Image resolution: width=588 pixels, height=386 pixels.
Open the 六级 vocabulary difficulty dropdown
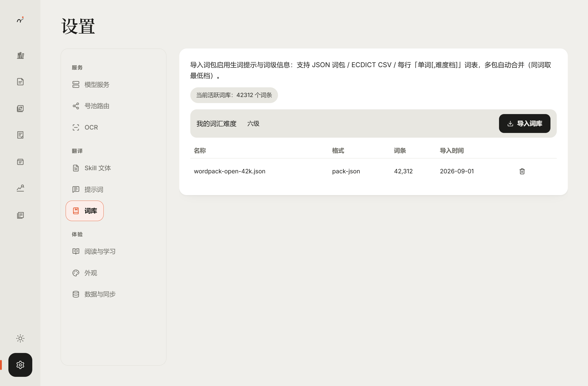(253, 124)
